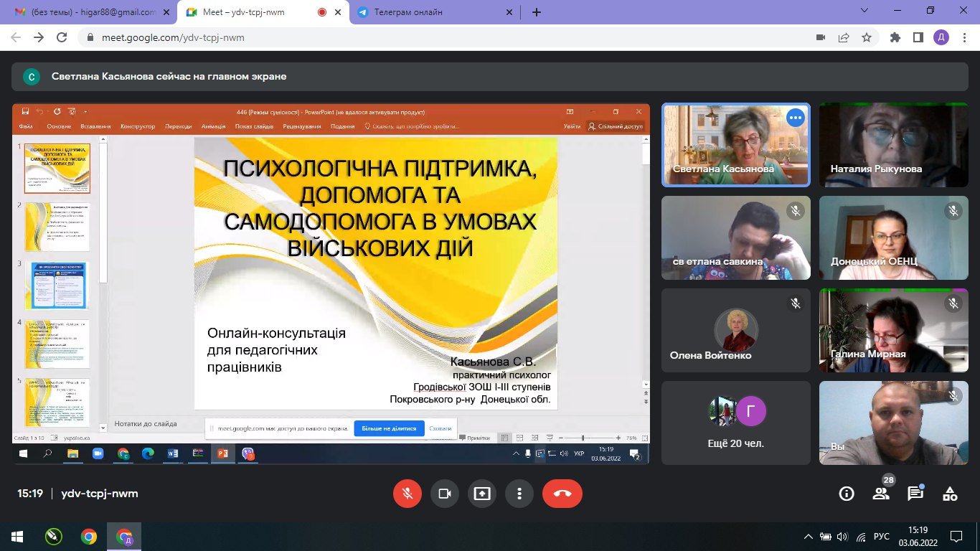Open the Chrome extensions puzzle icon
Screen dimensions: 980x551
(x=895, y=37)
